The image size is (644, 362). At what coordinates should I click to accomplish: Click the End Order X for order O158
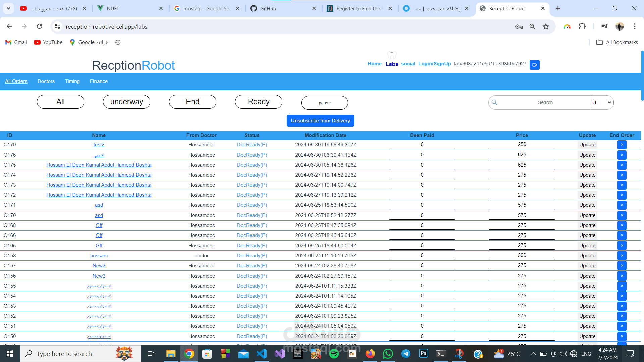pyautogui.click(x=622, y=256)
